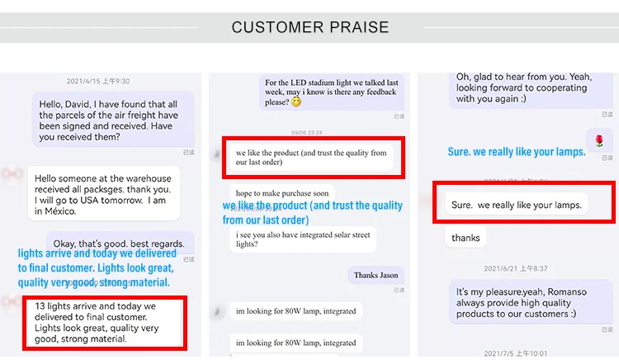Viewport: 619px width, 364px height.
Task: Click the 'Okay, that's good. best regards' bubble
Action: 120,243
